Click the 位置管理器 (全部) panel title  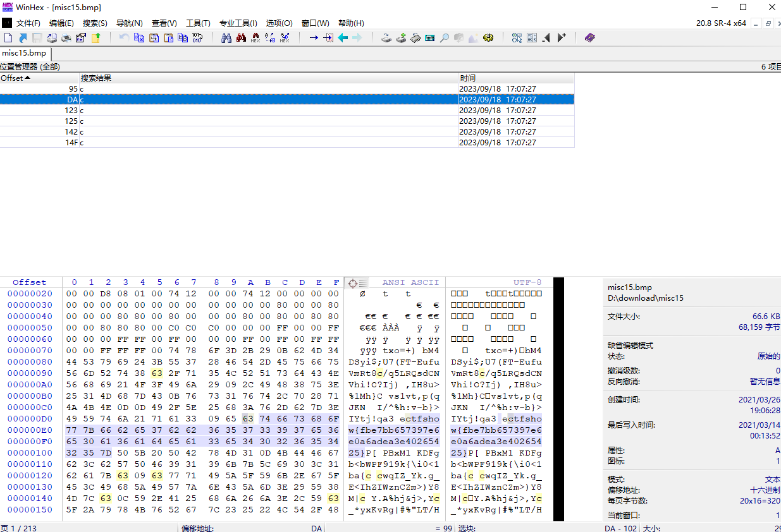30,66
